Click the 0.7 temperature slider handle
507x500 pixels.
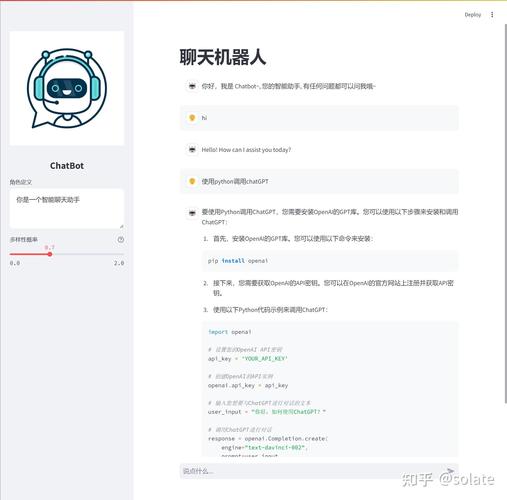[50, 254]
